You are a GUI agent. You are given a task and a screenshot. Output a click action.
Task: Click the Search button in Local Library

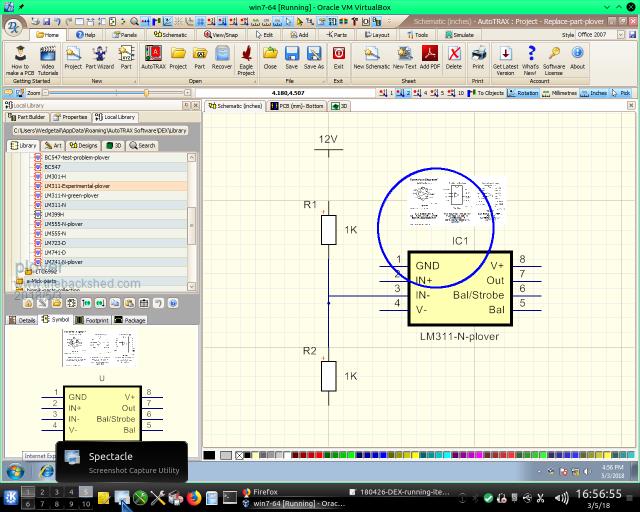[142, 145]
